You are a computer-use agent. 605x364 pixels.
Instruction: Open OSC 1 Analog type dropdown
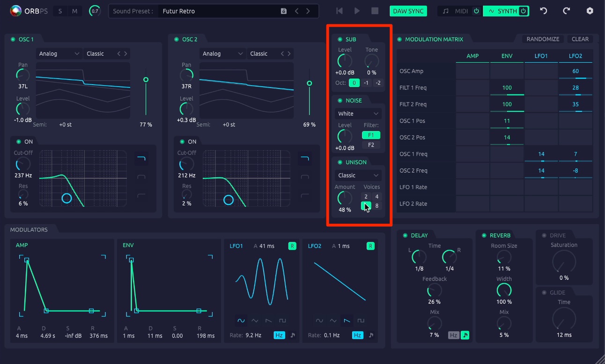(x=59, y=54)
